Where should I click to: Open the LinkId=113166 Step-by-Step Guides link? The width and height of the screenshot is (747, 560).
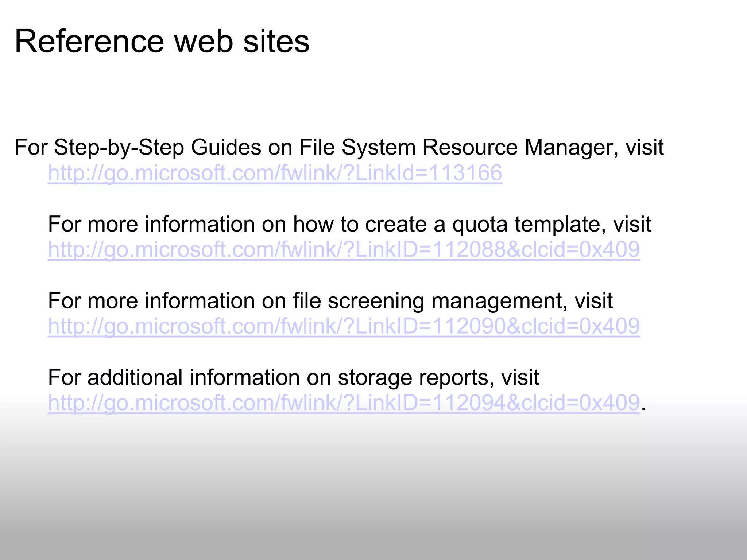[275, 173]
